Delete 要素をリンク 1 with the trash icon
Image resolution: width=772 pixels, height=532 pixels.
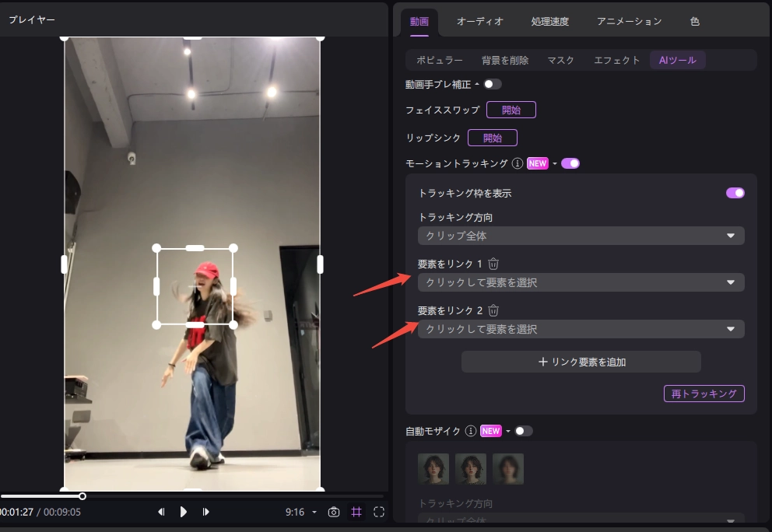pos(493,263)
